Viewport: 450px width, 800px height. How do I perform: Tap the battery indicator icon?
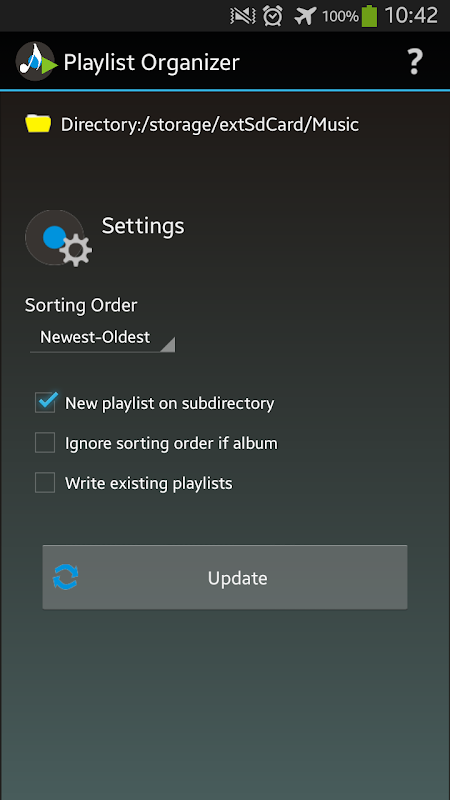[x=369, y=16]
